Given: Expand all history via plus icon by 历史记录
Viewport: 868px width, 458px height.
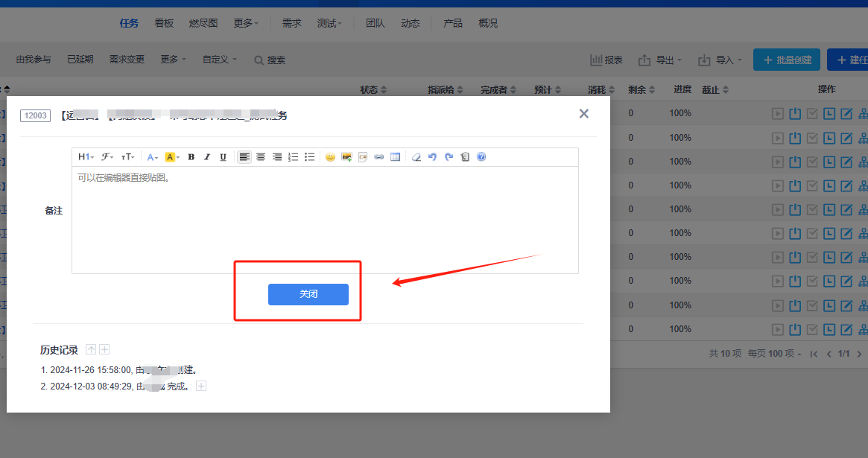Looking at the screenshot, I should 104,349.
